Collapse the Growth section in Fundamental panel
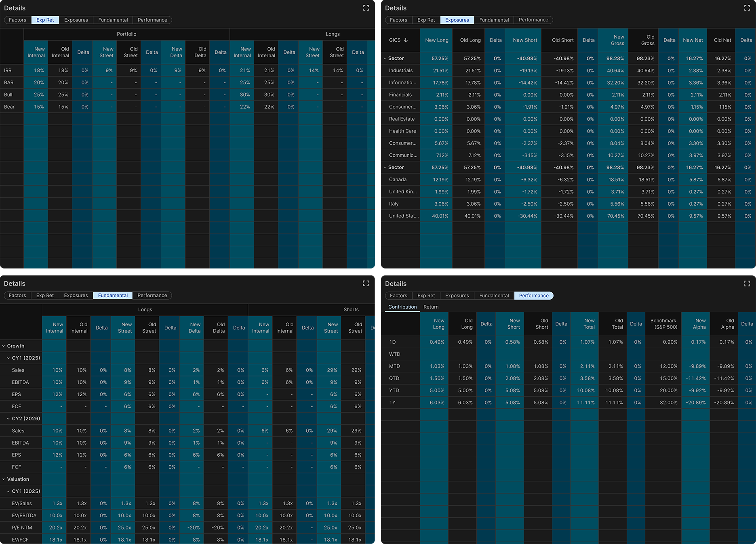 click(4, 346)
